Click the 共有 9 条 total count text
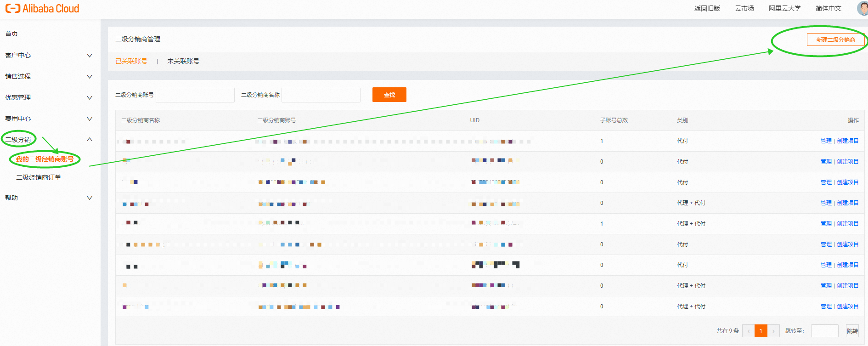This screenshot has height=346, width=868. [x=728, y=331]
